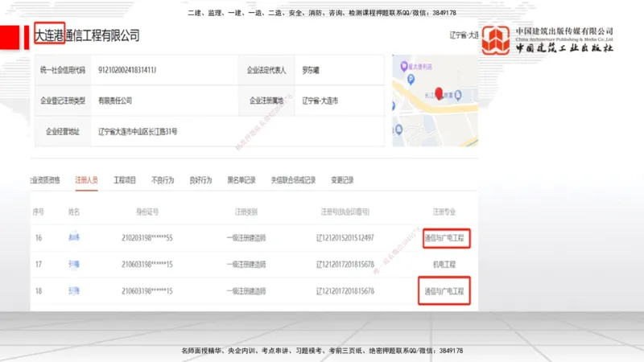Click the ID number in row 18

point(147,291)
